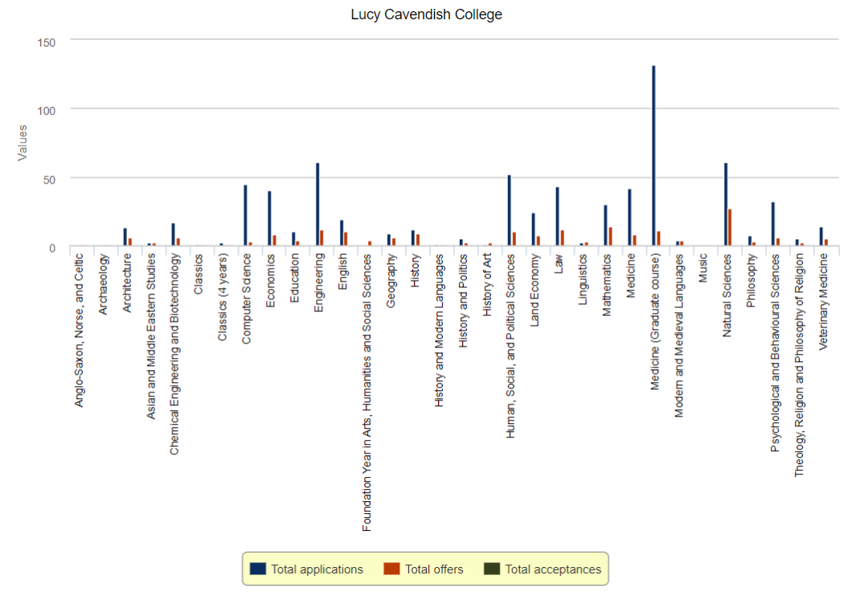Click the Natural Sciences applications bar

[x=726, y=204]
